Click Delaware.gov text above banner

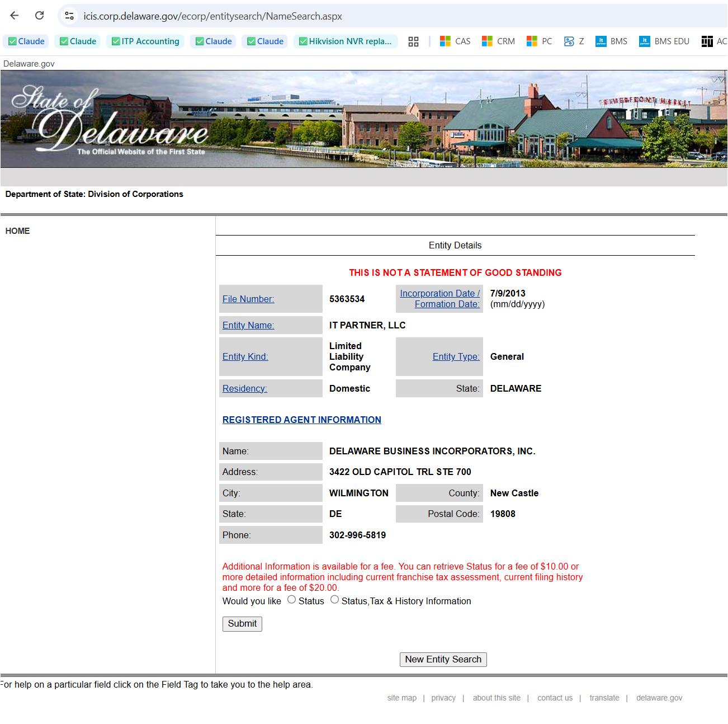29,64
